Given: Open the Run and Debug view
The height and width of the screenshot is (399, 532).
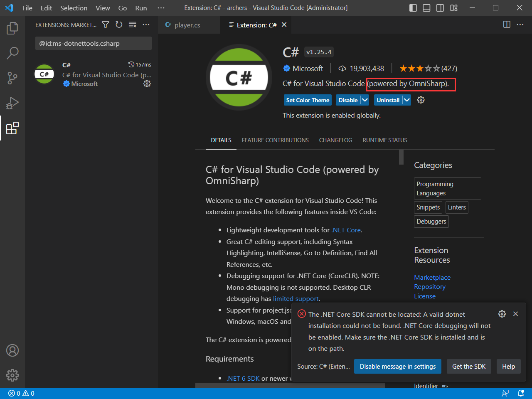Looking at the screenshot, I should click(x=12, y=103).
